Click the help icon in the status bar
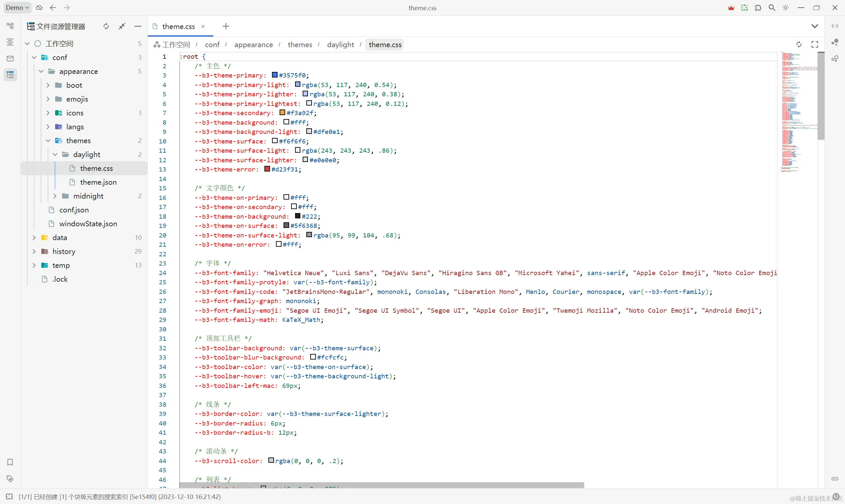Viewport: 845px width, 504px height. (x=836, y=497)
